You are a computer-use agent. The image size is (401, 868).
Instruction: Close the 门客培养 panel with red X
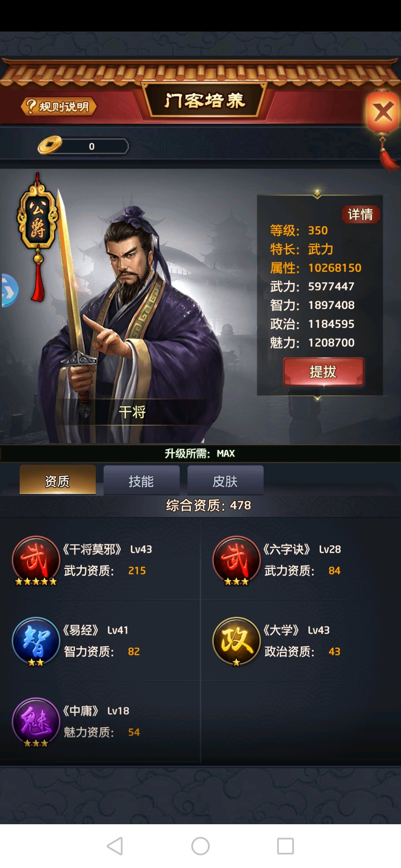(383, 112)
